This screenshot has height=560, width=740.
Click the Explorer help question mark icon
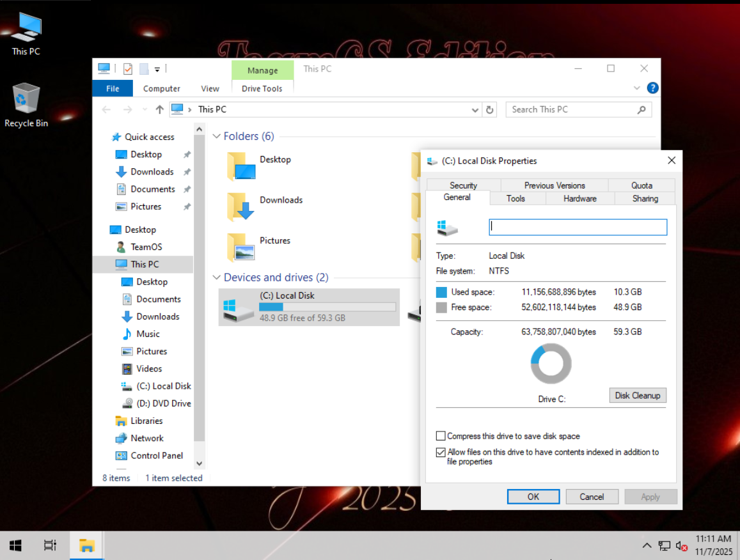click(x=652, y=88)
